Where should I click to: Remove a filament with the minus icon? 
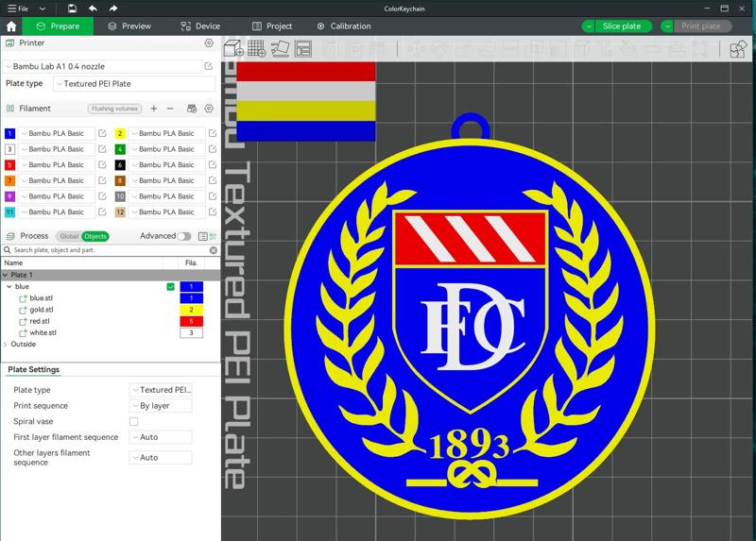point(170,109)
